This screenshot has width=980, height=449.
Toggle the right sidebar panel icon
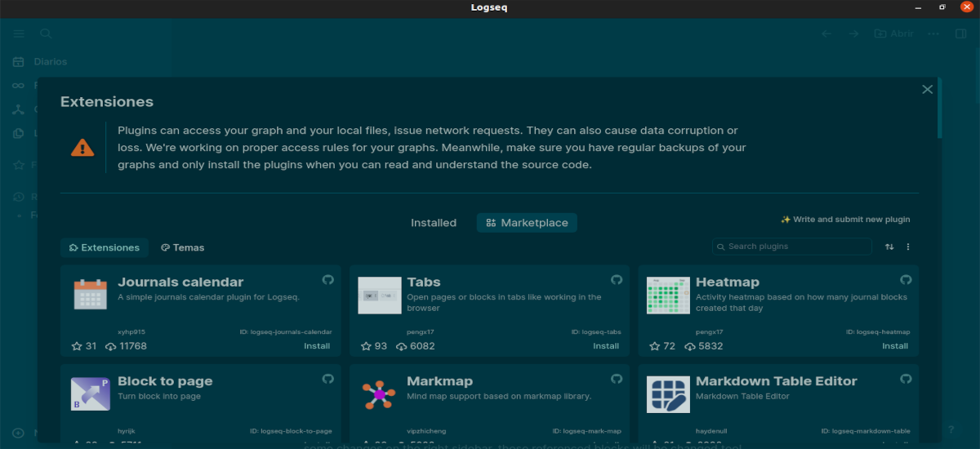tap(960, 33)
